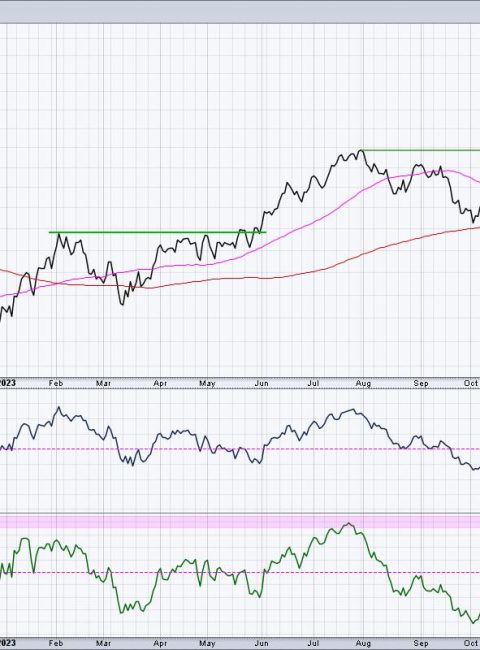Click the Apr label on the bottom indicator axis
Viewport: 480px width, 650px height.
point(160,643)
